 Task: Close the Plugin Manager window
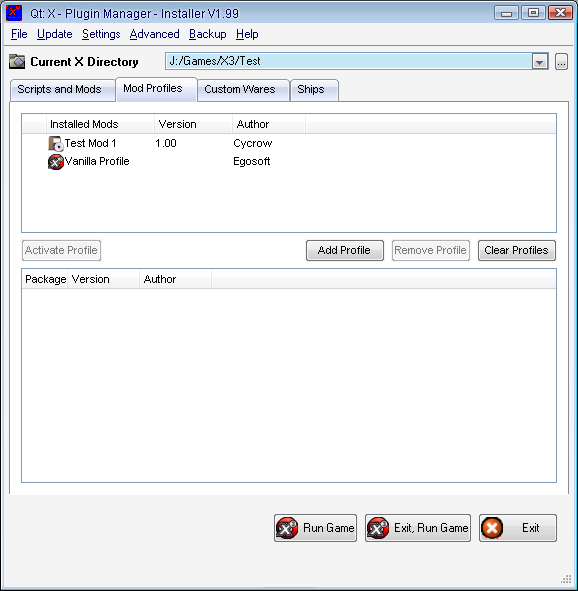pos(560,13)
